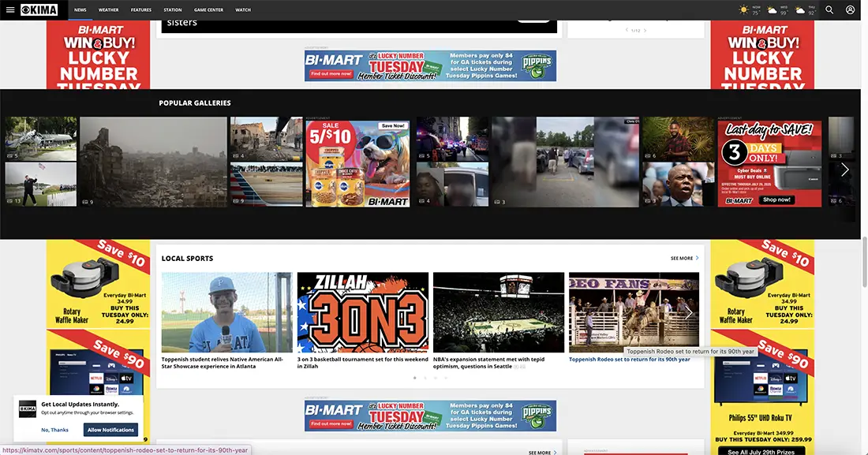
Task: View the Wednesday 99° forecast icon
Action: [x=772, y=10]
